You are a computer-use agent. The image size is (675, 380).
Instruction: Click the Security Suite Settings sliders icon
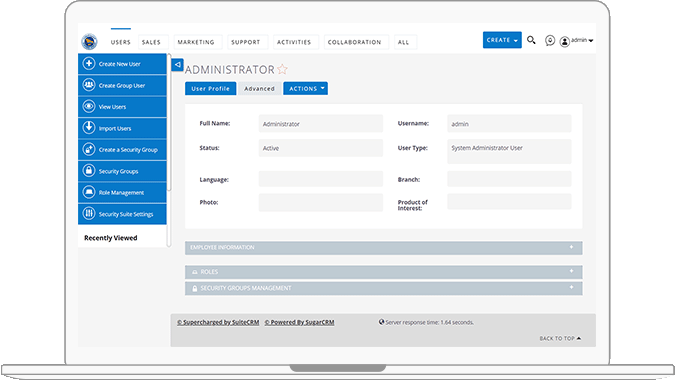point(89,213)
